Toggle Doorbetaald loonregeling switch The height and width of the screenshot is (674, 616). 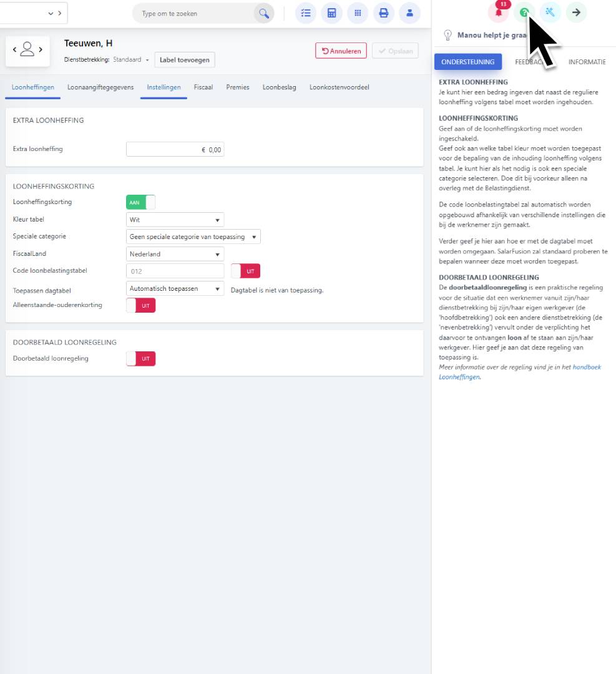pyautogui.click(x=140, y=358)
